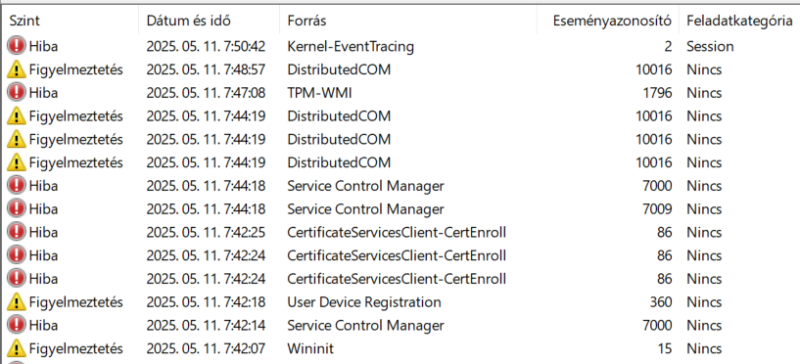Select the User Device Registration event 360

400,302
